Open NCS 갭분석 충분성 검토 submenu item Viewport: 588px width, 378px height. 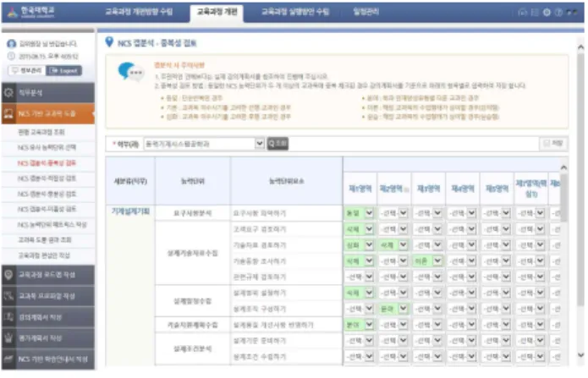(47, 194)
